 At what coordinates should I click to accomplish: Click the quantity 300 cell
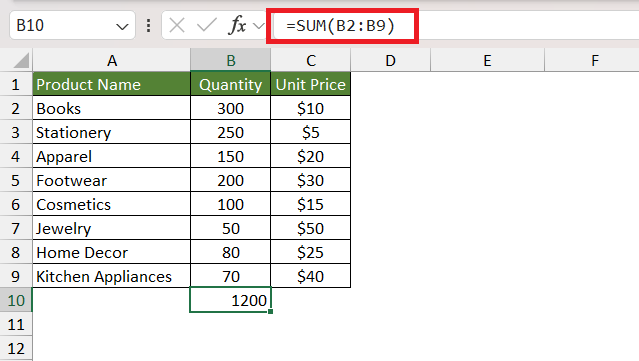(231, 108)
